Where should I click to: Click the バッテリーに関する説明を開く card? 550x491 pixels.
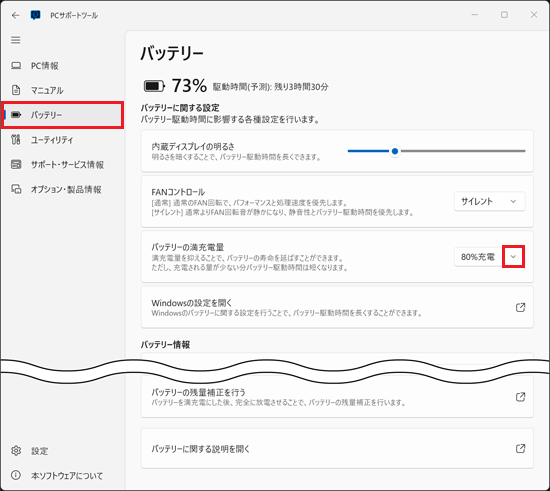coord(337,448)
